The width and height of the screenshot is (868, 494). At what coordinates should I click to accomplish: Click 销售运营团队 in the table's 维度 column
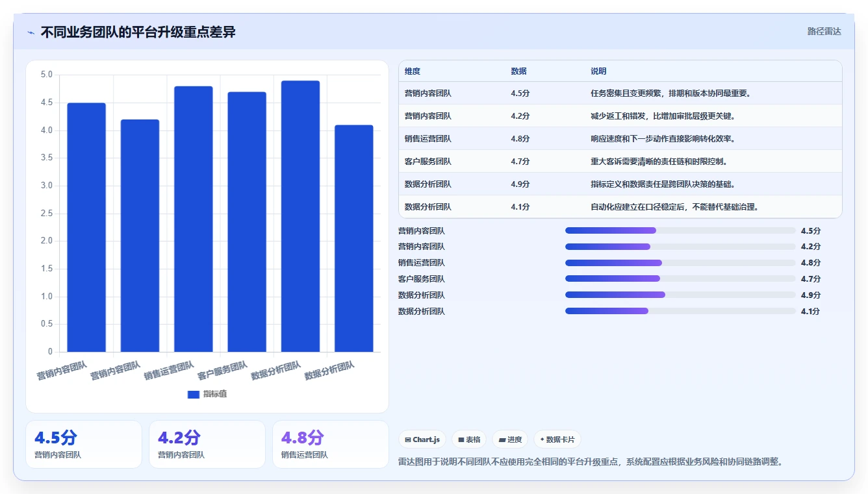[x=428, y=139]
